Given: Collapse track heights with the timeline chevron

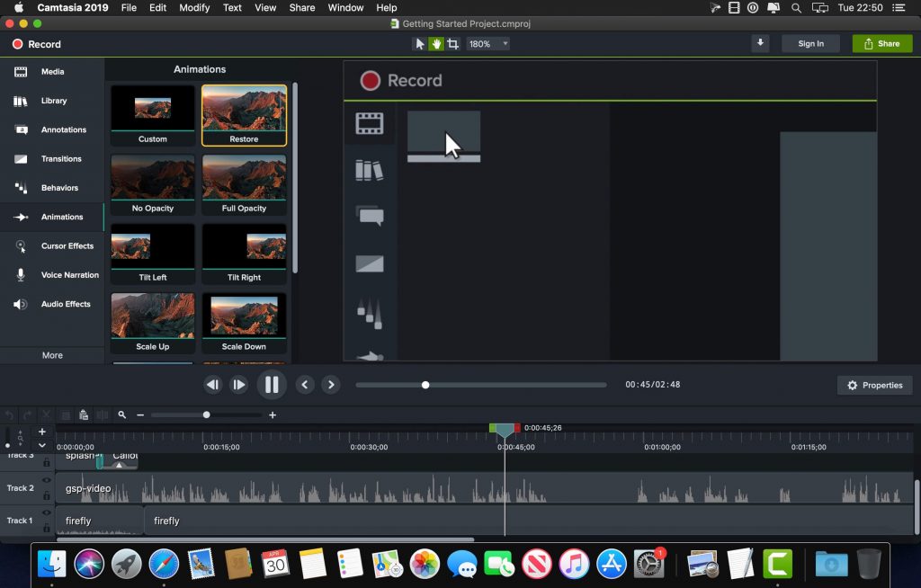Looking at the screenshot, I should coord(42,445).
